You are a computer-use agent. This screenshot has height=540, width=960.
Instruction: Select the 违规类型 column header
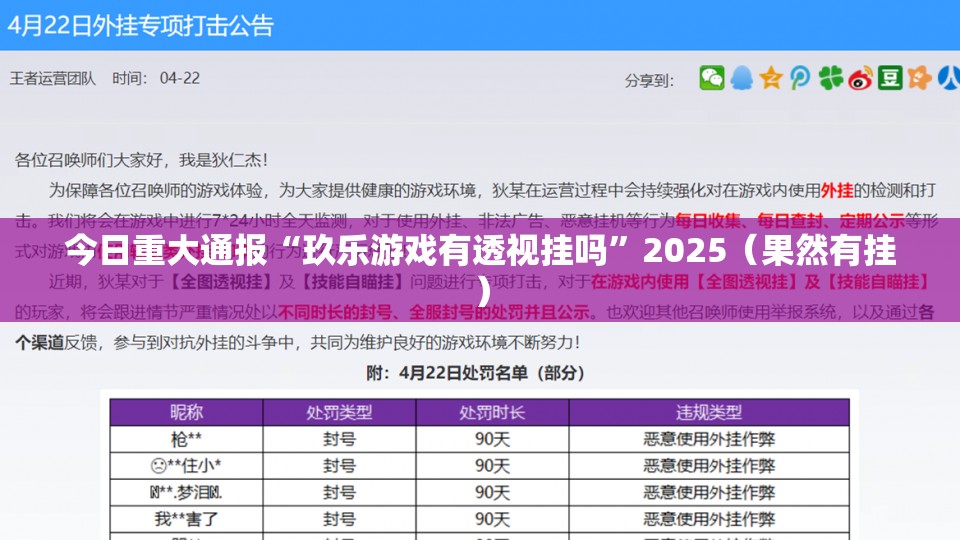(709, 412)
